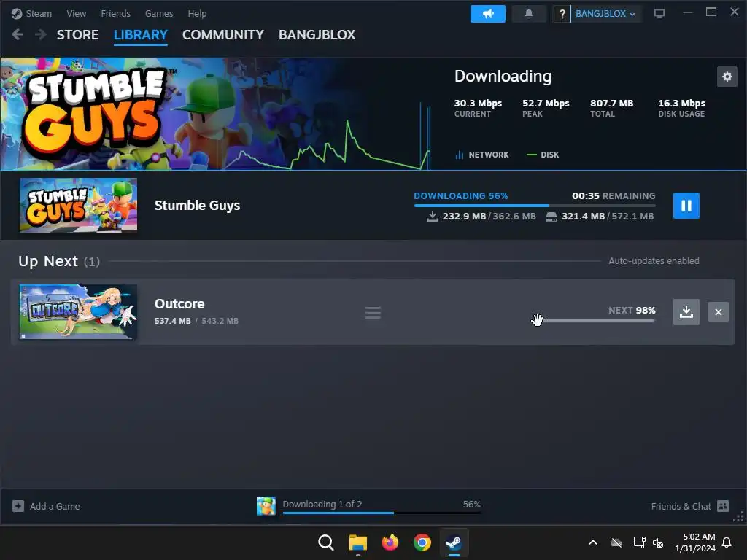The height and width of the screenshot is (560, 747).
Task: Click the Add a Game plus icon
Action: (x=18, y=506)
